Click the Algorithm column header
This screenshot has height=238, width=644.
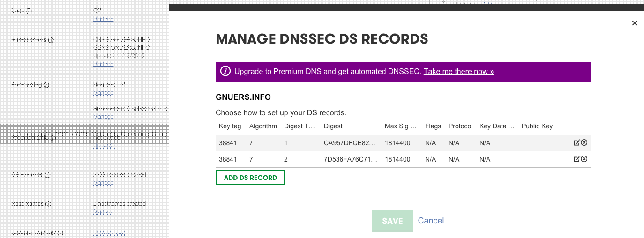click(x=263, y=126)
